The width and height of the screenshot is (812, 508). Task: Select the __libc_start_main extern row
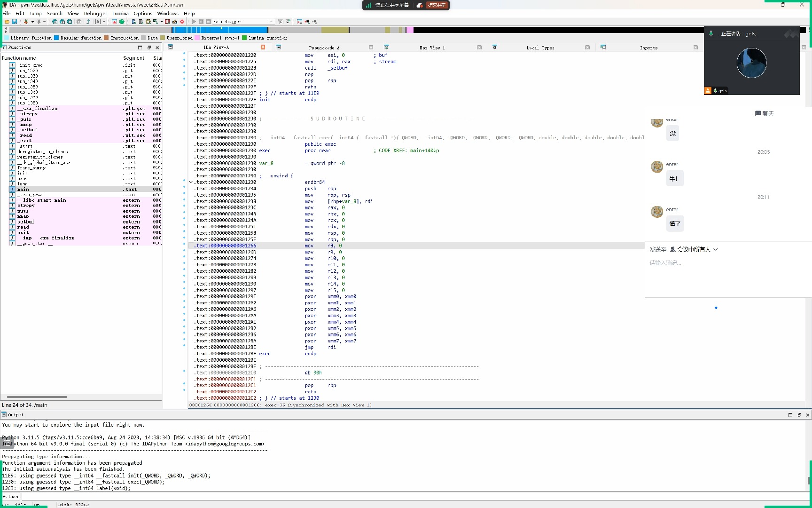click(x=86, y=200)
